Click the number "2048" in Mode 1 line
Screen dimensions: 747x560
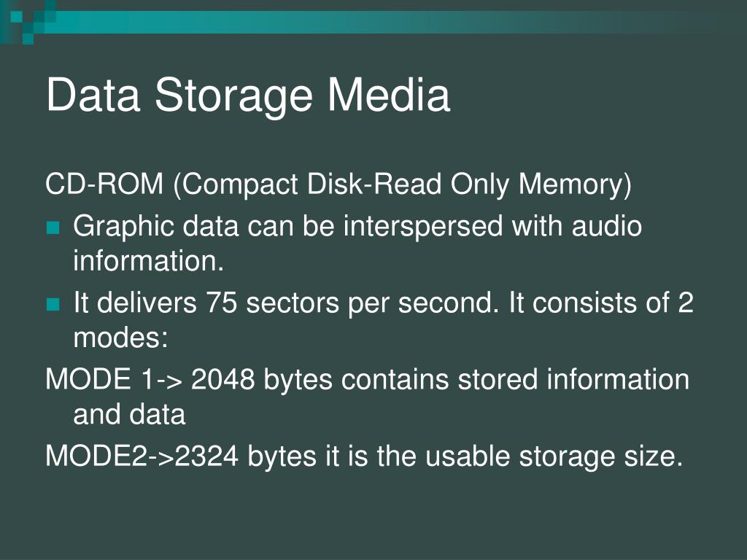222,379
